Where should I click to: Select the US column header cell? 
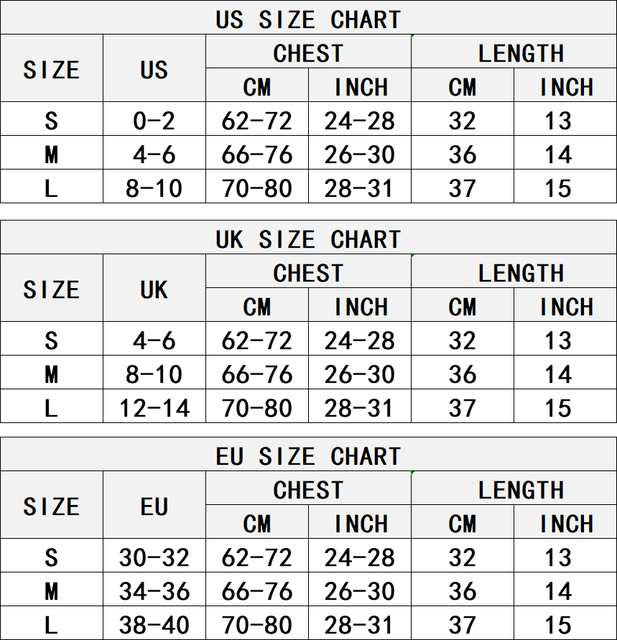[x=154, y=70]
